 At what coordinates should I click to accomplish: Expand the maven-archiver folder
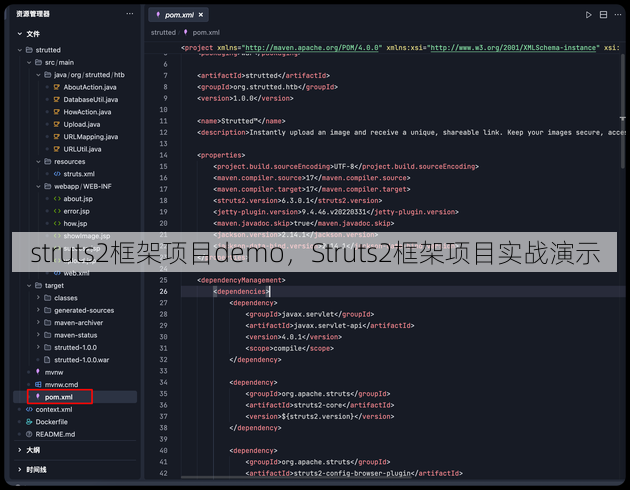coord(38,323)
